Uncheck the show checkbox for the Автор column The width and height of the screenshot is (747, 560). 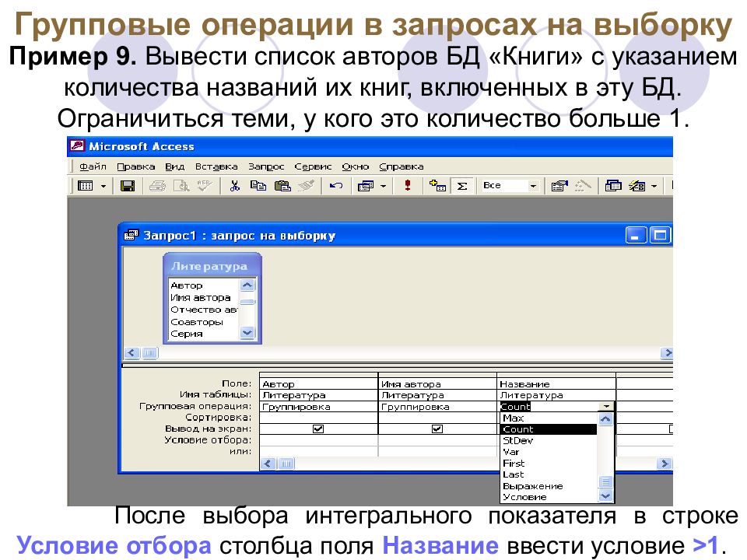tap(317, 429)
